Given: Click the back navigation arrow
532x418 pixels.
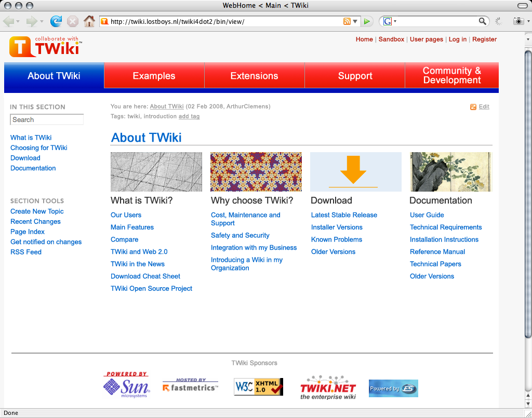Looking at the screenshot, I should pyautogui.click(x=9, y=21).
